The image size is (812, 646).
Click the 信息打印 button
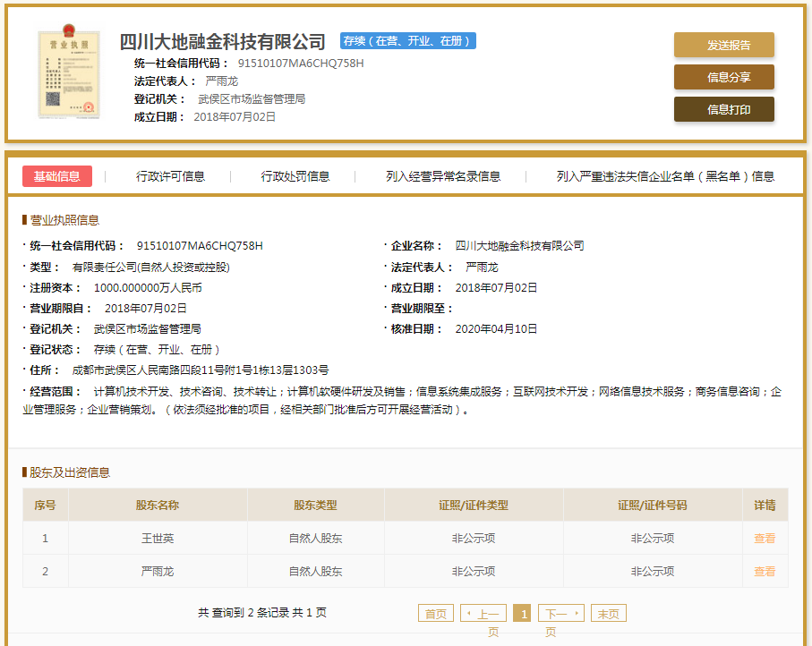(724, 109)
